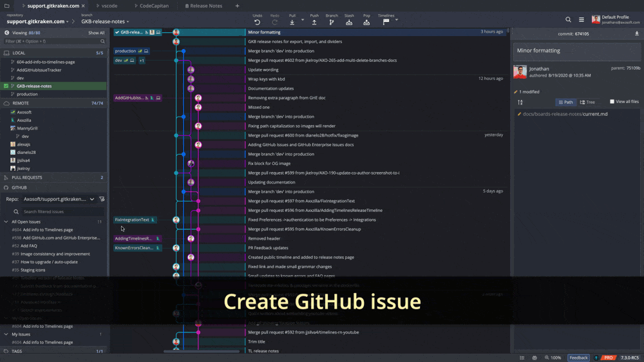Click the download icon beside commit hash
Viewport: 644px width, 362px height.
point(637,33)
